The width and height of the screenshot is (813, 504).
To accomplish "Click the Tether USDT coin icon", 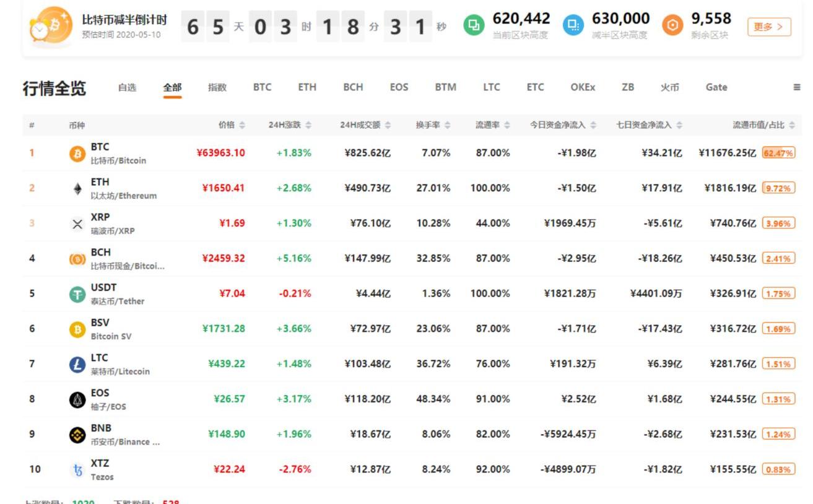I will coord(77,295).
